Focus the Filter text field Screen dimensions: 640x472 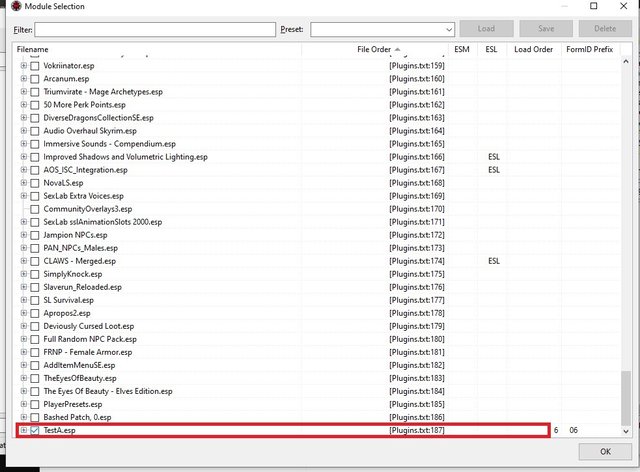[x=155, y=30]
